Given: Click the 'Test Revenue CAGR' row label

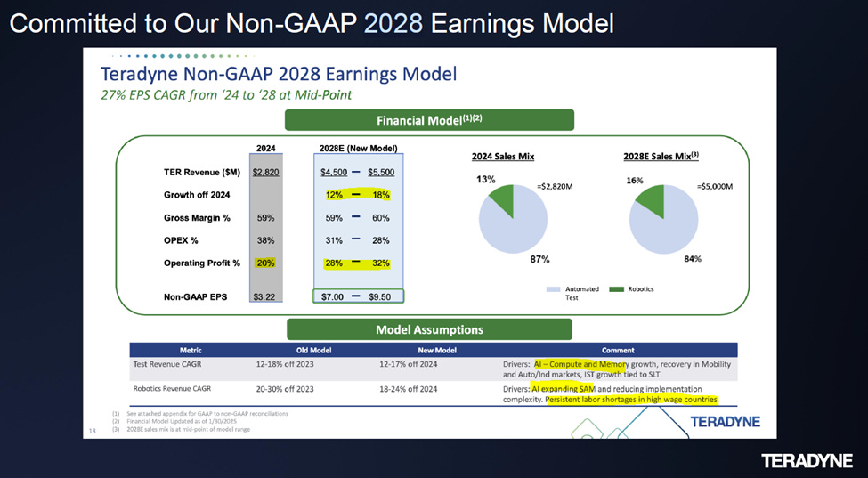Looking at the screenshot, I should pos(167,365).
